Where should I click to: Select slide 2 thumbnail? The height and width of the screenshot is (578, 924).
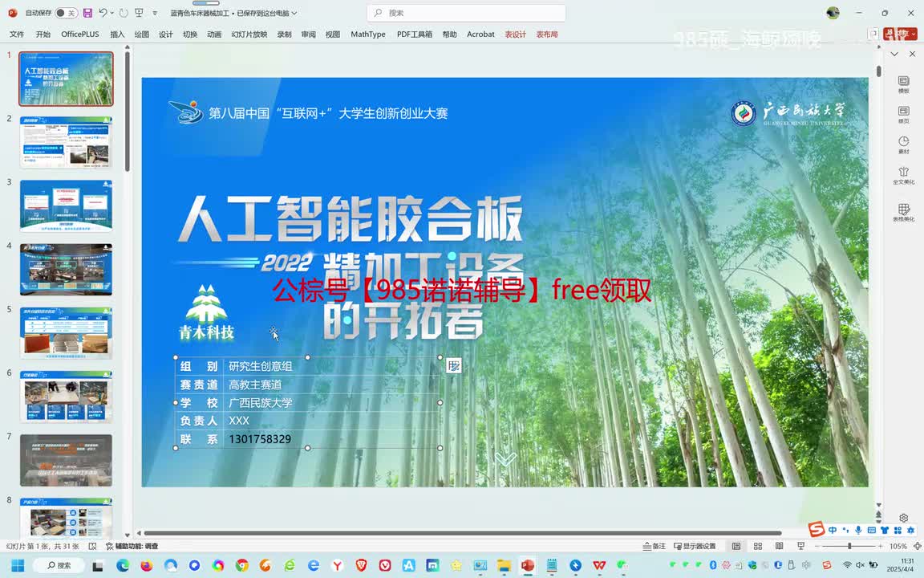point(66,142)
